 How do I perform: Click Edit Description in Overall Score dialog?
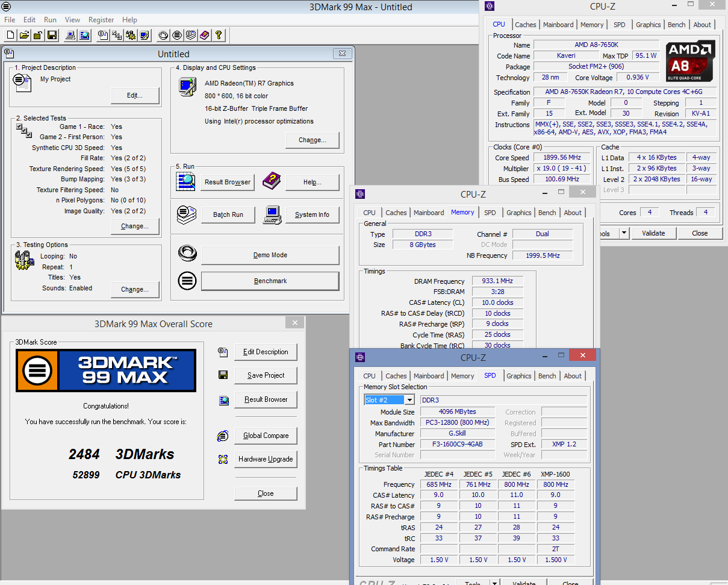point(266,352)
